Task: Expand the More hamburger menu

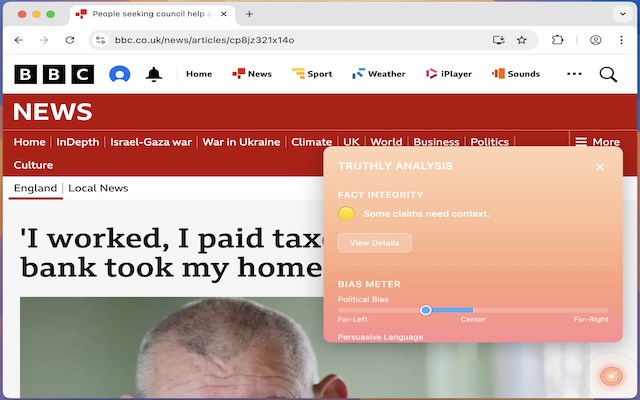Action: pyautogui.click(x=598, y=142)
